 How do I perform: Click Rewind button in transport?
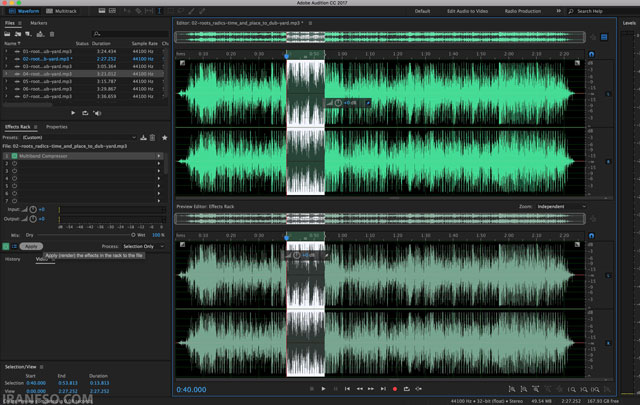[x=359, y=389]
